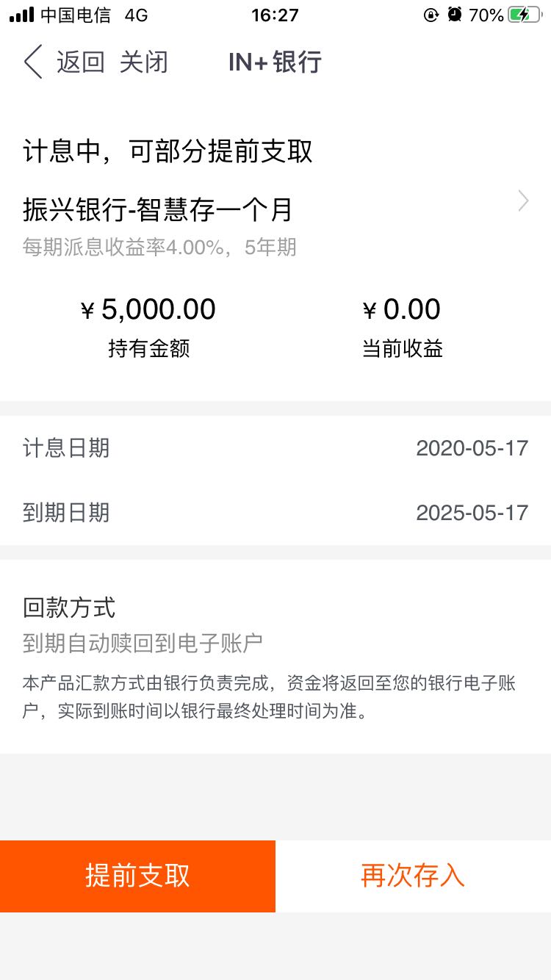Tap the 回款方式 section heading
The width and height of the screenshot is (551, 980).
point(69,608)
